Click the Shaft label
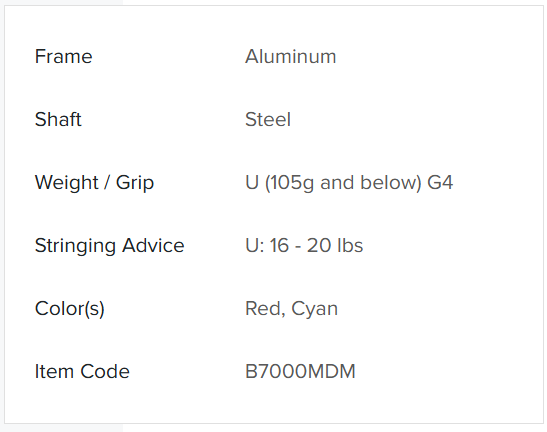This screenshot has width=547, height=432. (58, 119)
